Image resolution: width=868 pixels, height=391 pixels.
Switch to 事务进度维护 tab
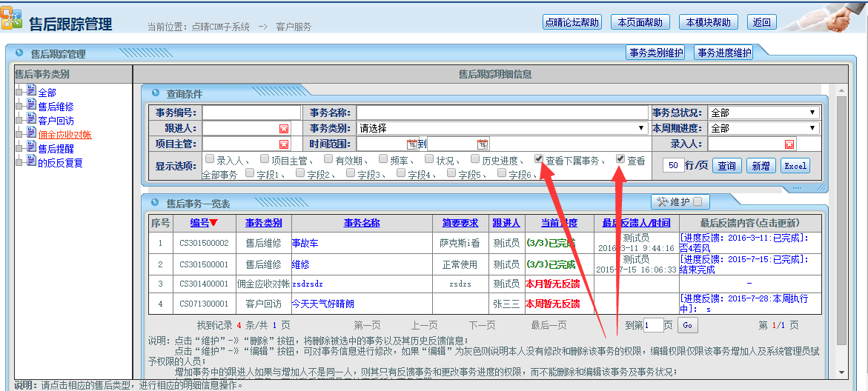[x=723, y=53]
